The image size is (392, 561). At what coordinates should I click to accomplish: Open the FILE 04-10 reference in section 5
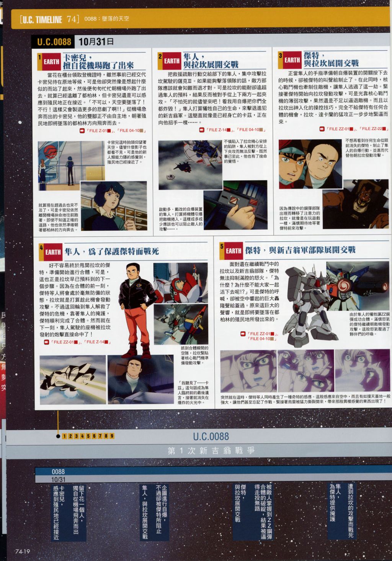click(263, 339)
